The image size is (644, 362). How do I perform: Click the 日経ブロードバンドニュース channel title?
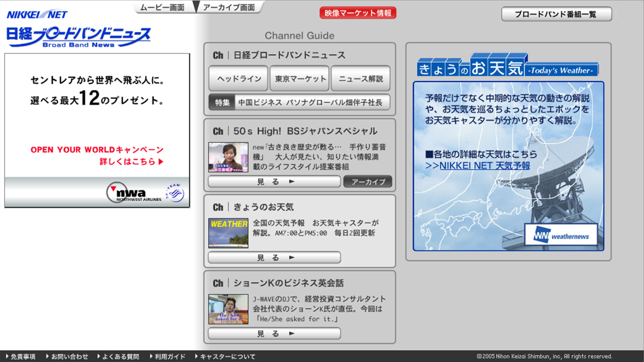coord(289,55)
